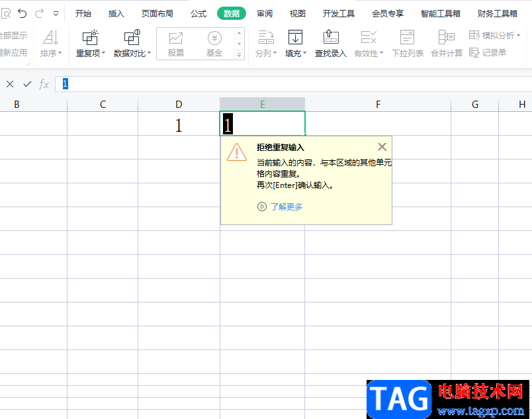Click the 填充 fill icon
This screenshot has height=419, width=532.
(295, 37)
